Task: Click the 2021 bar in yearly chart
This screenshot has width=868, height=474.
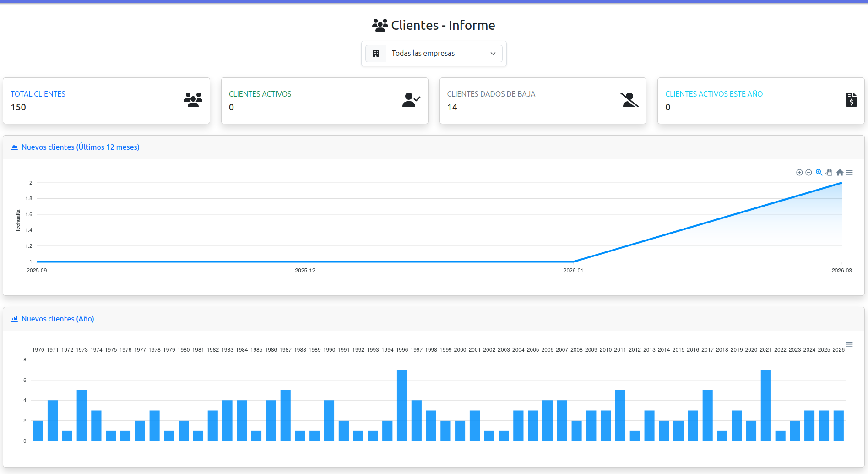Action: pos(765,405)
